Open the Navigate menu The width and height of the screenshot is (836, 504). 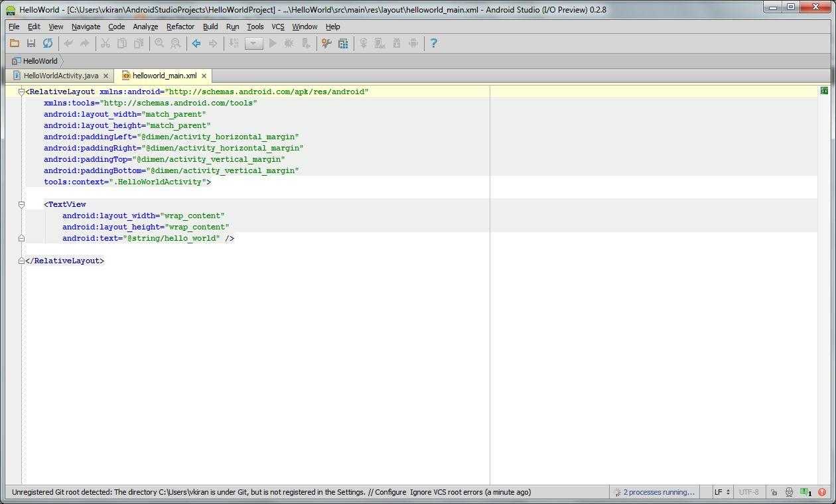tap(86, 27)
